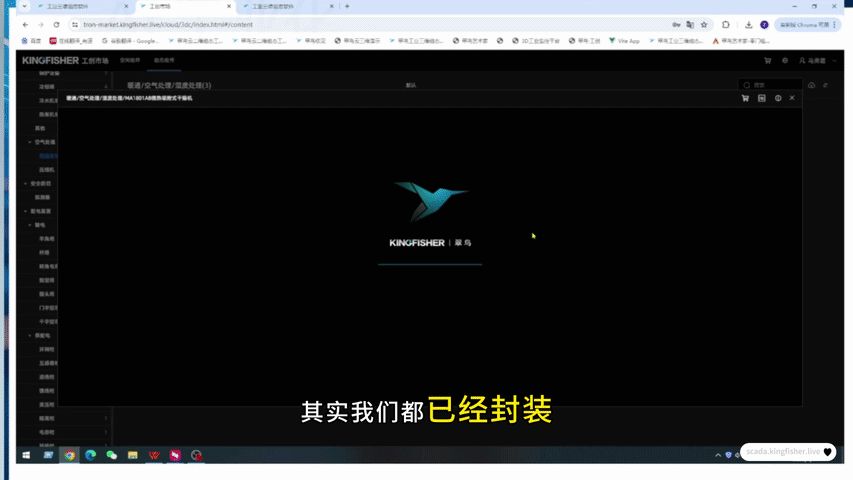Open the round globe icon in Kingfisher header
853x480 pixels.
[x=785, y=60]
